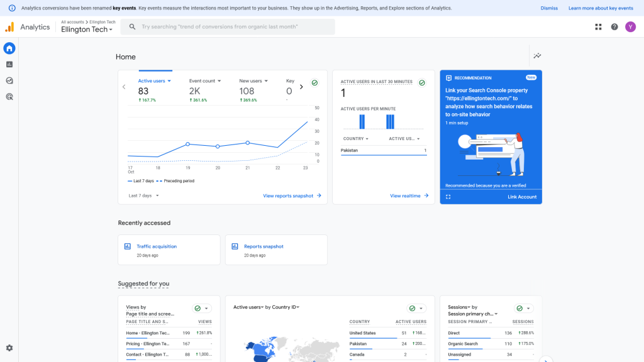
Task: Click the Traffic acquisition report icon
Action: pos(127,246)
